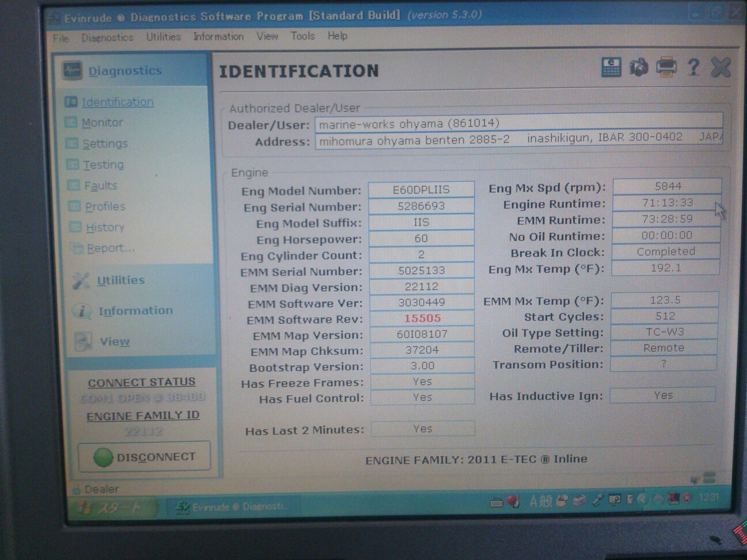Click the Break In Clock value 'Completed'
This screenshot has height=560, width=747.
(666, 252)
